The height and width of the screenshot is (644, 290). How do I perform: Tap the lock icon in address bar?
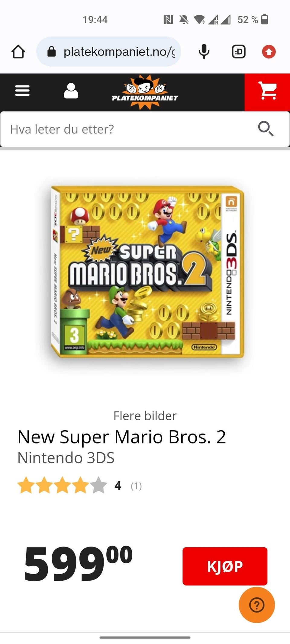tap(52, 52)
